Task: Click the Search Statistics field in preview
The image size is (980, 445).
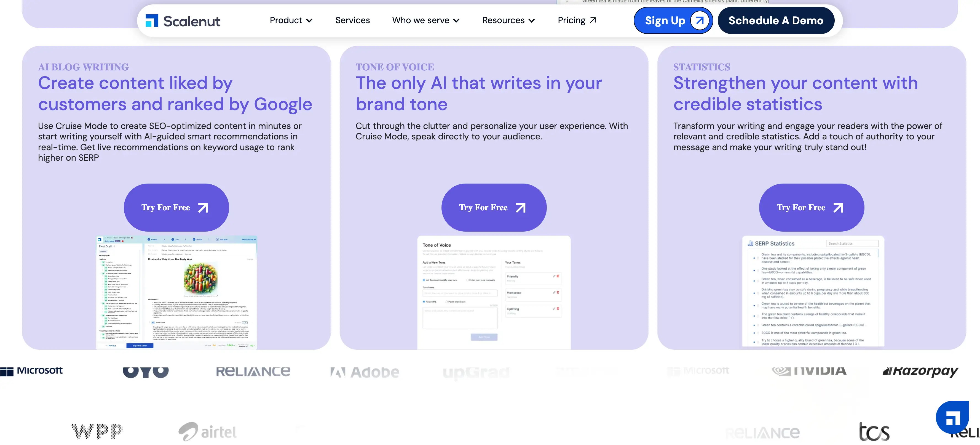Action: [x=852, y=243]
